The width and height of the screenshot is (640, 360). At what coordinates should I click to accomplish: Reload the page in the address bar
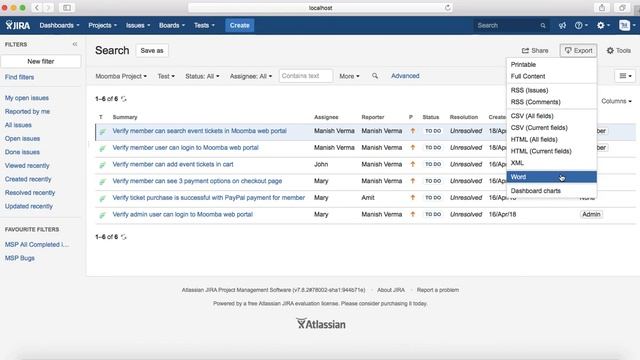coord(448,8)
